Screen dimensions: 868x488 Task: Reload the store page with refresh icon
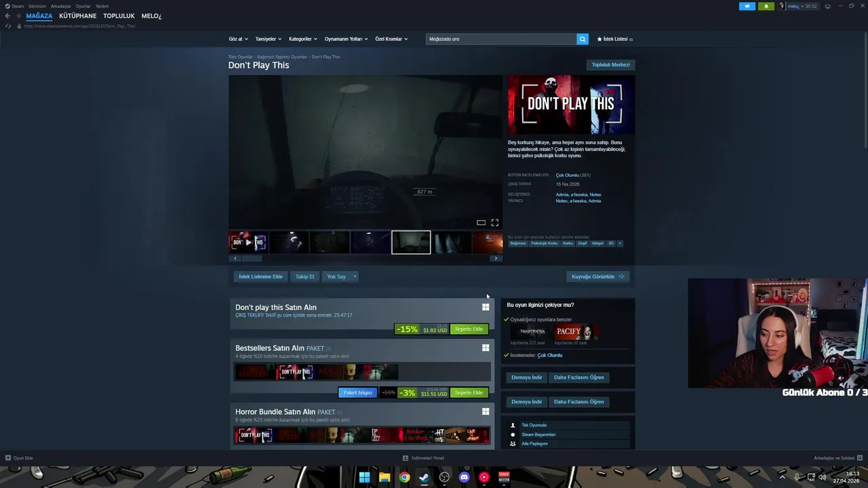pos(8,26)
